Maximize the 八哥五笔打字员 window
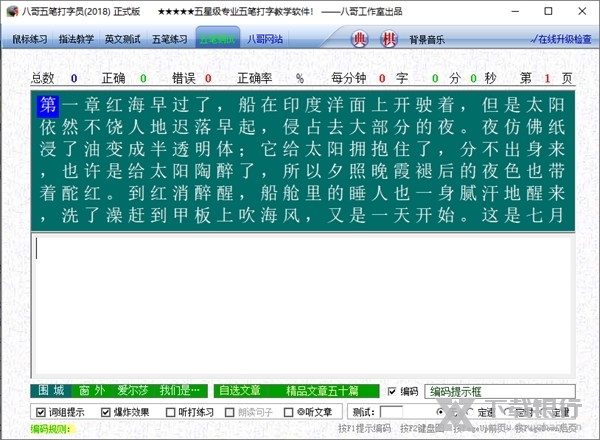Viewport: 600px width, 440px height. pyautogui.click(x=548, y=11)
